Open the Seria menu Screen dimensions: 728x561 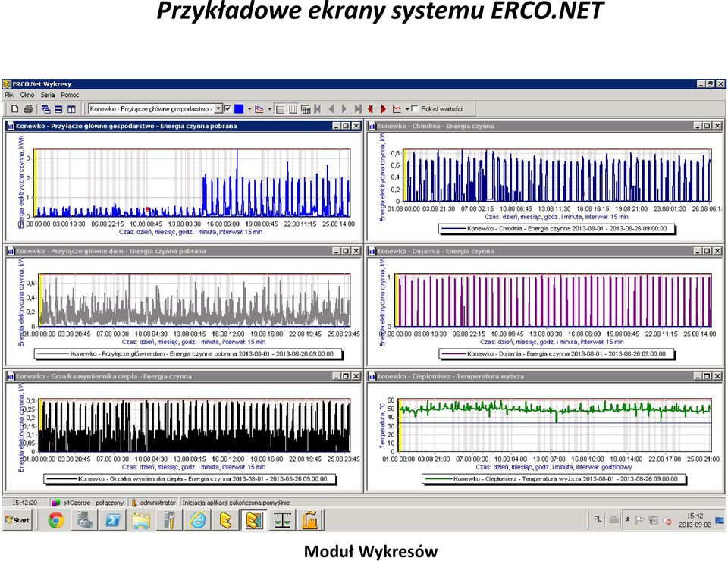(47, 95)
